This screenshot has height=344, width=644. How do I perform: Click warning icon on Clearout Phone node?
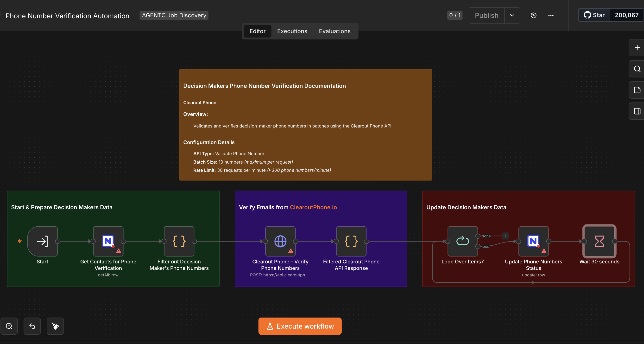(290, 251)
